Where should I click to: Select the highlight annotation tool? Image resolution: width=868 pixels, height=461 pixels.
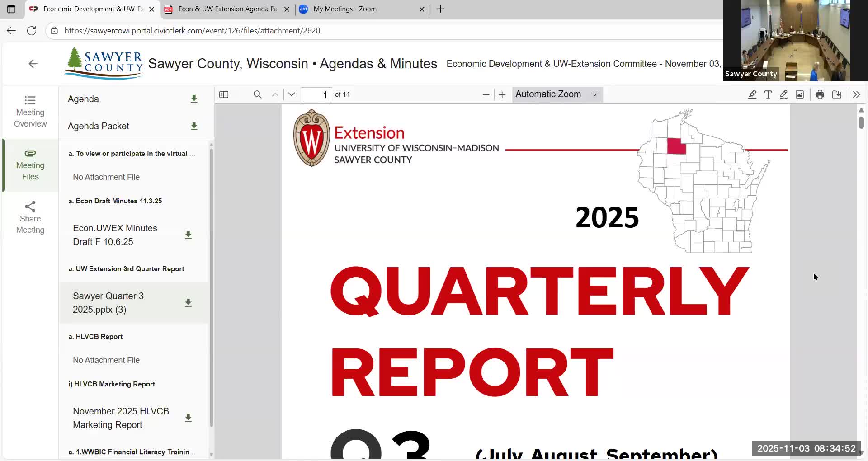[752, 94]
